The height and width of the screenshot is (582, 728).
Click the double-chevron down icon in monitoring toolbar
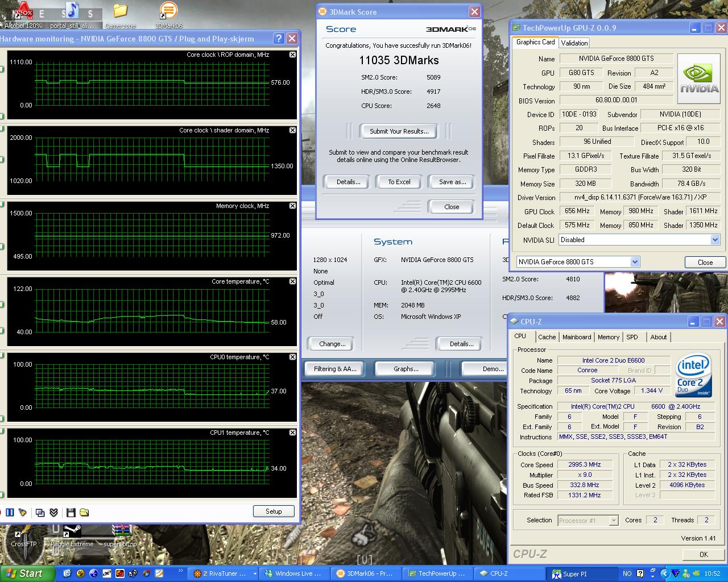click(53, 512)
